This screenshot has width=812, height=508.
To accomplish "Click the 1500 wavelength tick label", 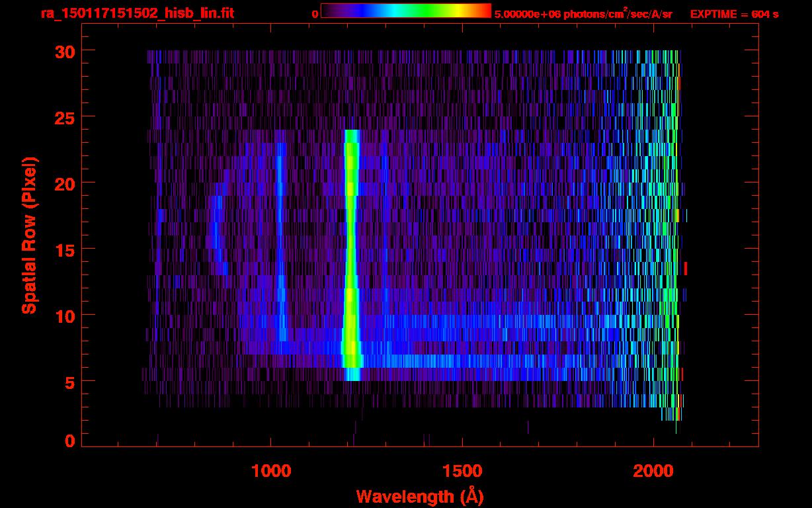I will (x=462, y=471).
